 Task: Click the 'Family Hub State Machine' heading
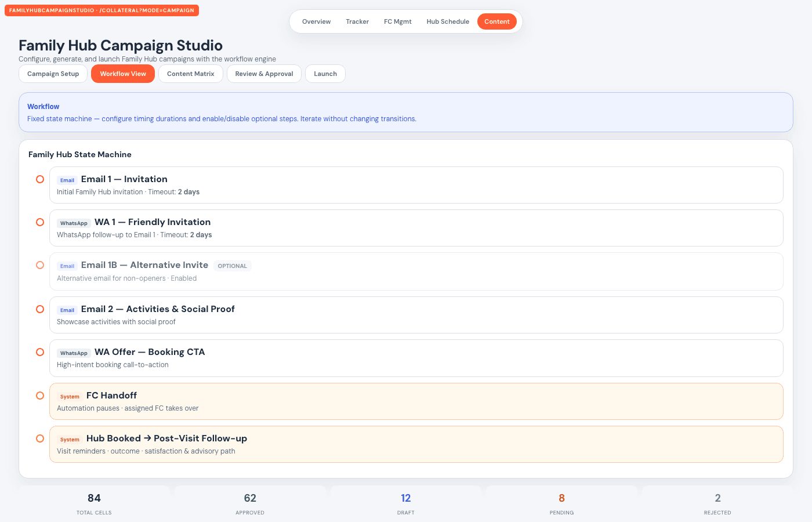coord(80,154)
